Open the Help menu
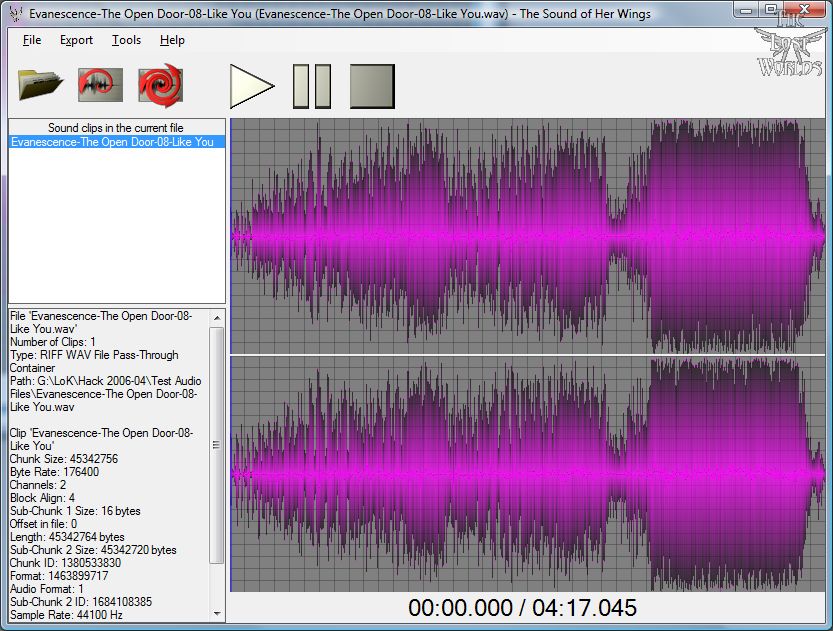This screenshot has height=631, width=833. (172, 40)
